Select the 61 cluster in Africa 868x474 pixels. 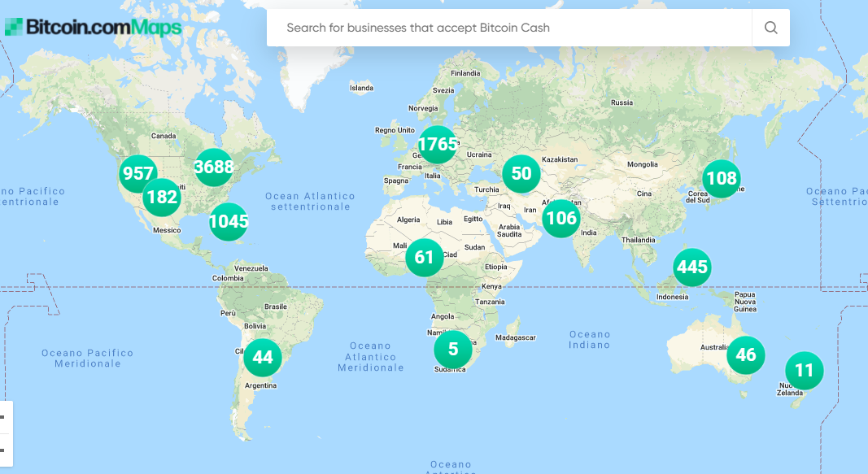424,257
